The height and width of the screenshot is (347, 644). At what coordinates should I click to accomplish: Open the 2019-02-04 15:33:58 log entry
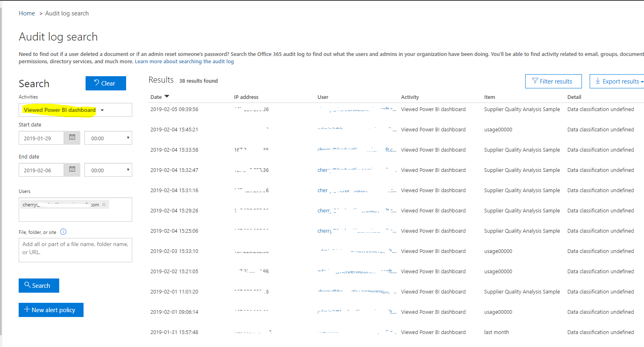click(x=396, y=150)
